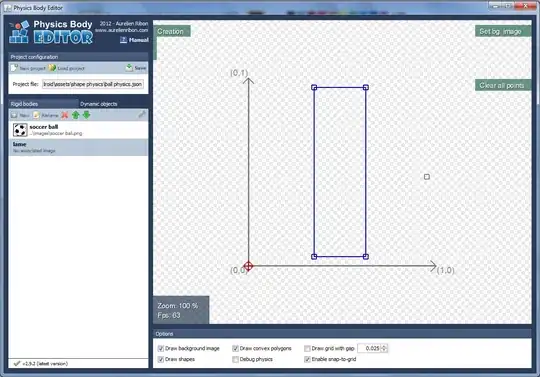Toggle Draw background image checkbox
The image size is (540, 377).
point(160,348)
